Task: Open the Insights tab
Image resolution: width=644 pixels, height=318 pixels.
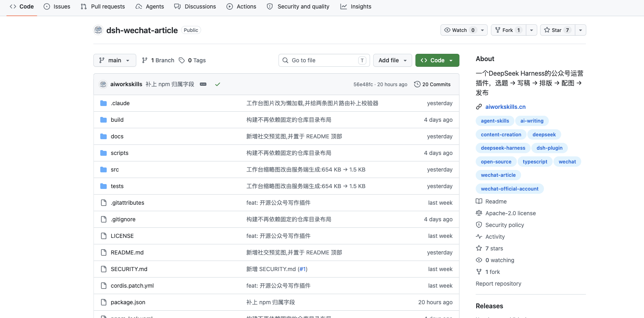Action: point(356,6)
